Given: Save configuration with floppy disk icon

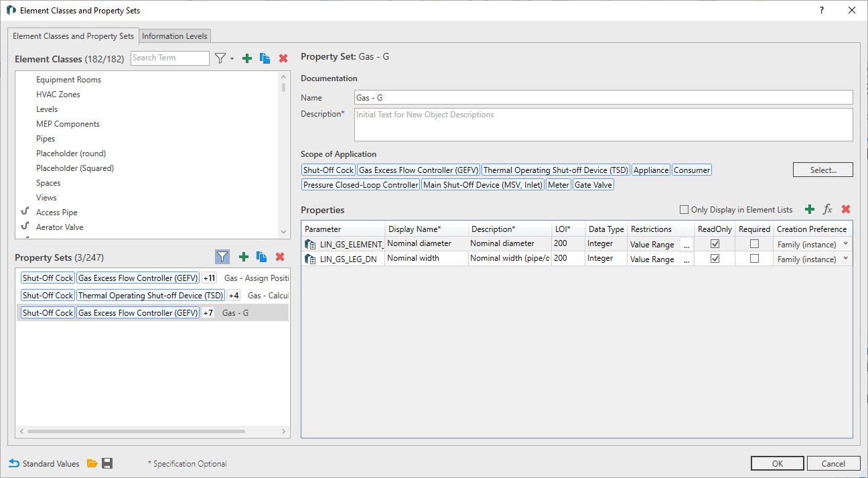Looking at the screenshot, I should pos(107,463).
